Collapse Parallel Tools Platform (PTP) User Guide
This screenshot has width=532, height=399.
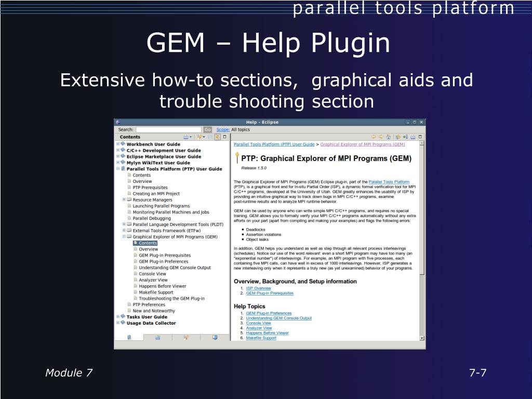coord(118,169)
